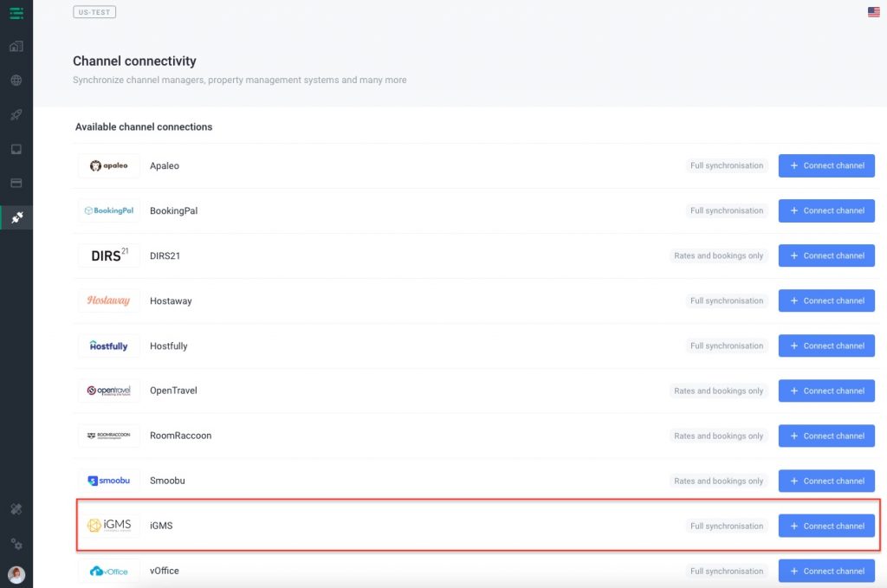The width and height of the screenshot is (887, 588).
Task: Select the Hostaway channel name
Action: coord(171,300)
